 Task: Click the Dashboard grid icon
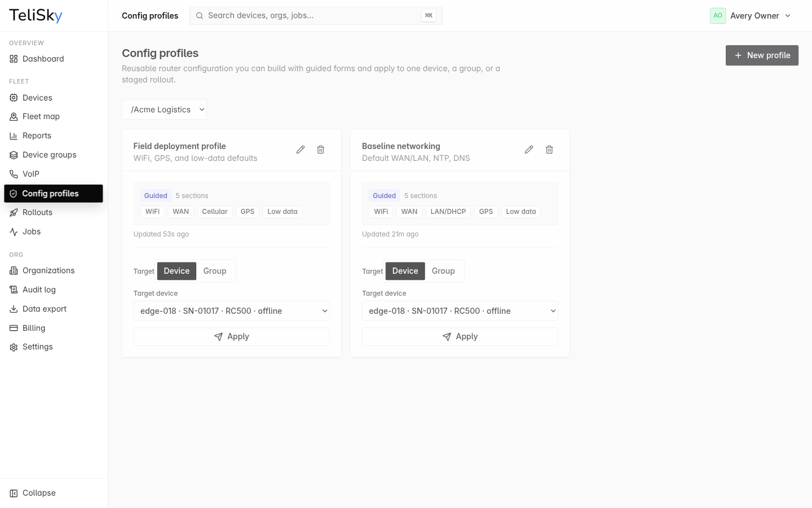(x=14, y=59)
